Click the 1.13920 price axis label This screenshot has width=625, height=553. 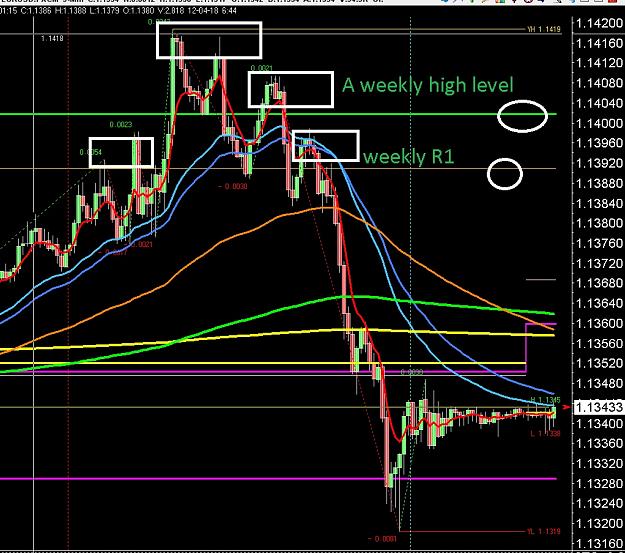[x=599, y=163]
